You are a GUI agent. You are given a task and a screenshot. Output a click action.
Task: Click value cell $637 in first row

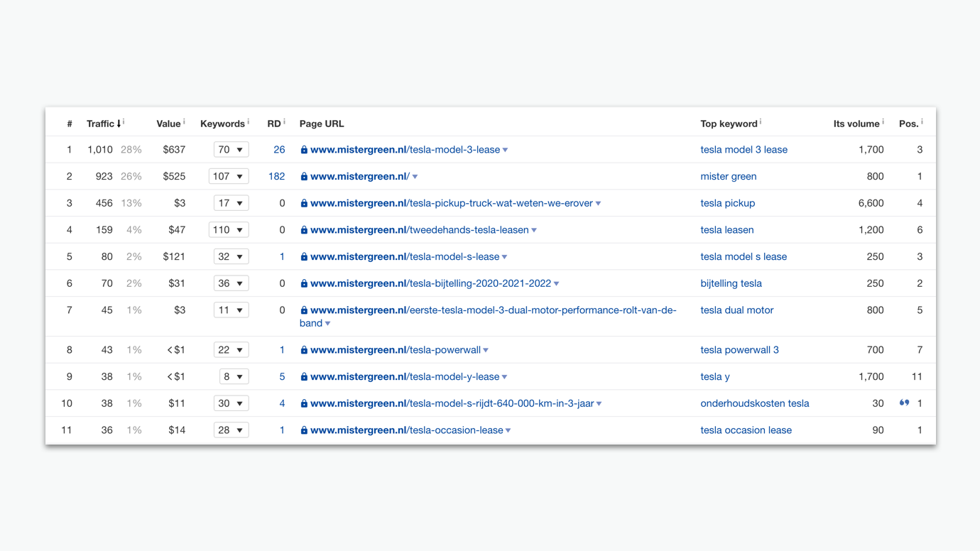coord(174,150)
